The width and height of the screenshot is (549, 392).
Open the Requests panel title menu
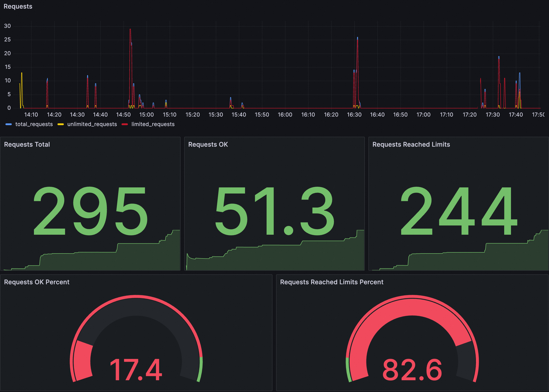point(18,7)
